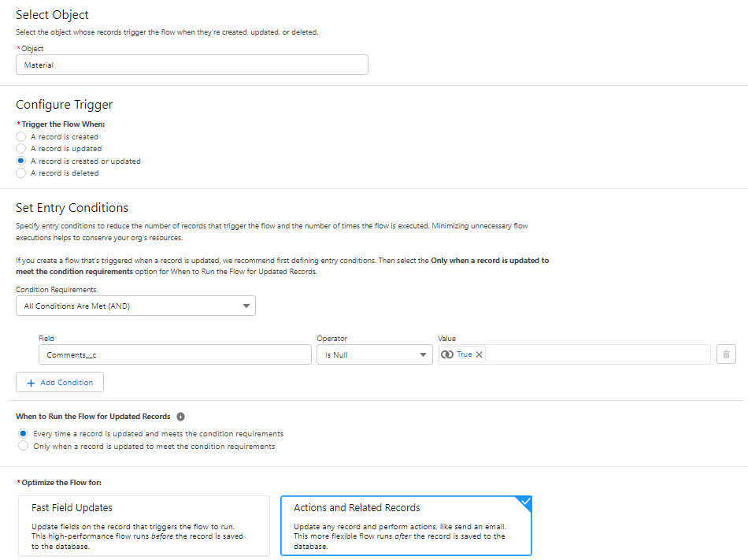This screenshot has width=748, height=560.
Task: Select 'Only when a record is updated' option
Action: point(23,446)
